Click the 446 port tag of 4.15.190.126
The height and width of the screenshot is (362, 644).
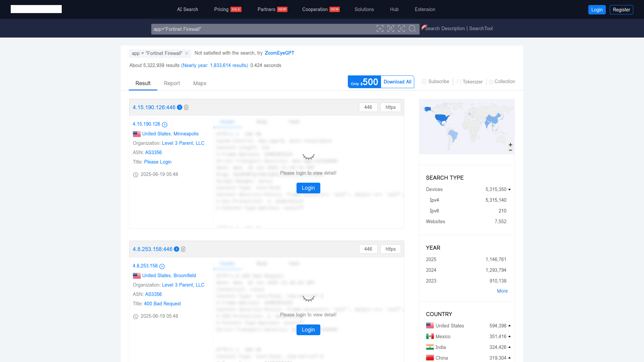click(368, 107)
